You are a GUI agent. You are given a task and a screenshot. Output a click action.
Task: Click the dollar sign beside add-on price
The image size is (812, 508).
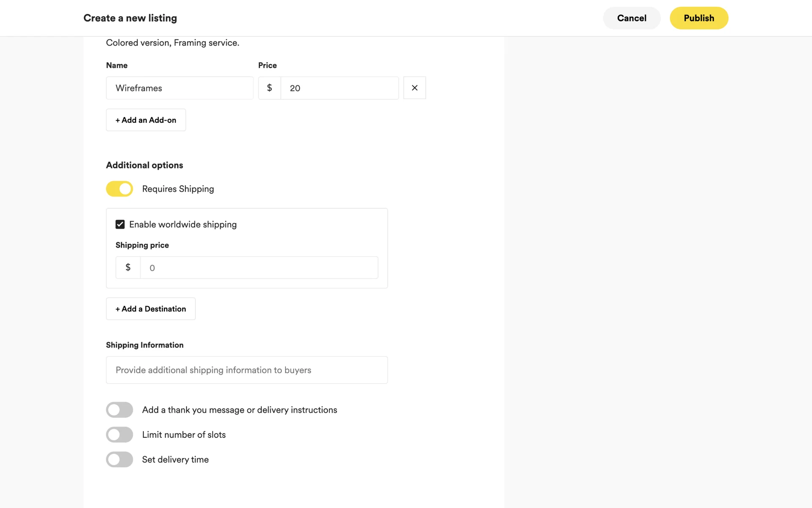coord(269,88)
